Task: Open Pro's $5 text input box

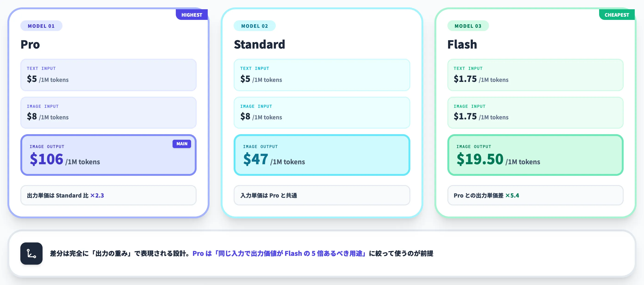Action: pyautogui.click(x=108, y=75)
